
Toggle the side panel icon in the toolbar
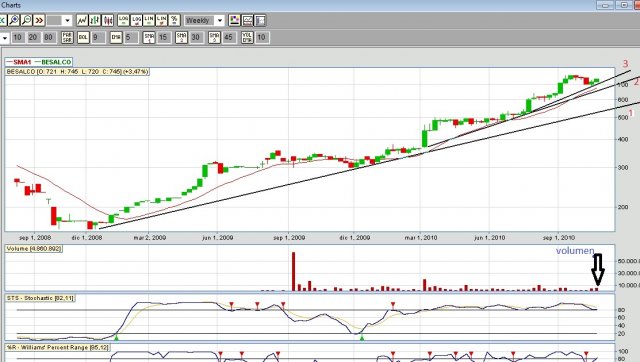pos(260,20)
